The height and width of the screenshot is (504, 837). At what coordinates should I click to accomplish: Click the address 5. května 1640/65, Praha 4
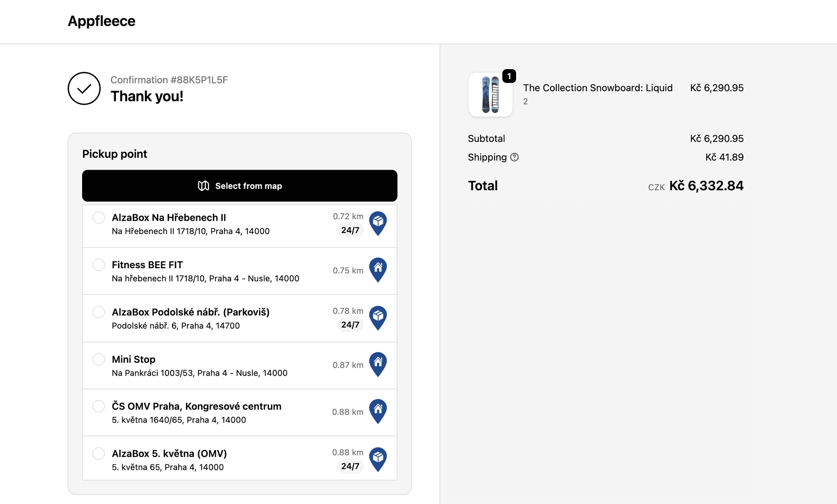pos(179,420)
